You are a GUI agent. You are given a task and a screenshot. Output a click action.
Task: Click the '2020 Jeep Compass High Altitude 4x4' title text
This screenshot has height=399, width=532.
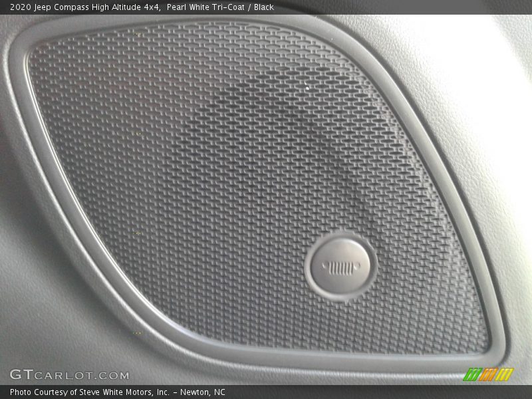85,7
